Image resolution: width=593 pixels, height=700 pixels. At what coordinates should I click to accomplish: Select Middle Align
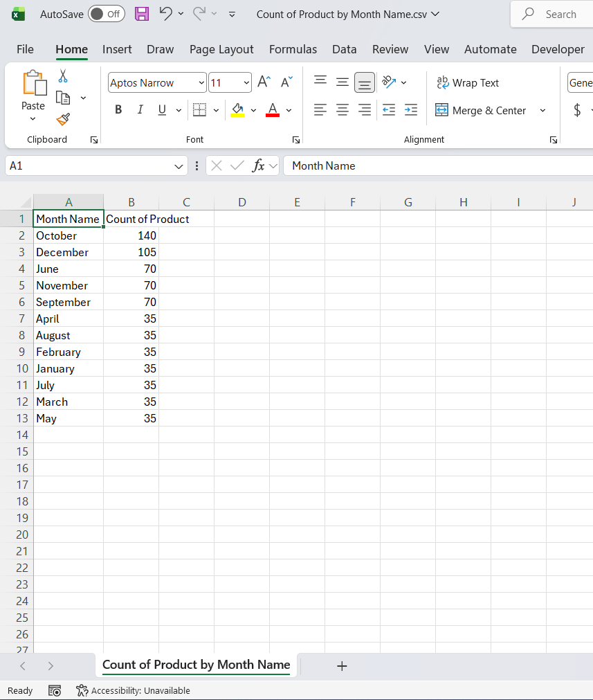[343, 82]
